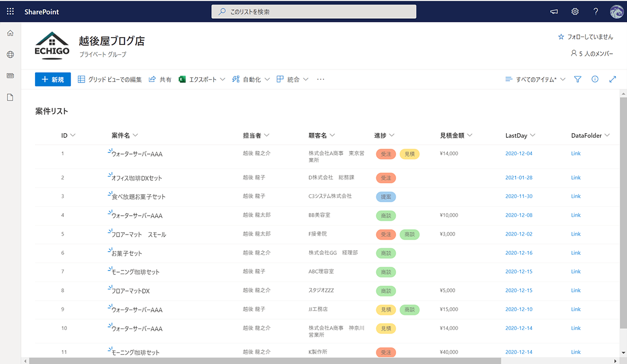Open the 2021-01-28 LastDay link

tap(519, 178)
